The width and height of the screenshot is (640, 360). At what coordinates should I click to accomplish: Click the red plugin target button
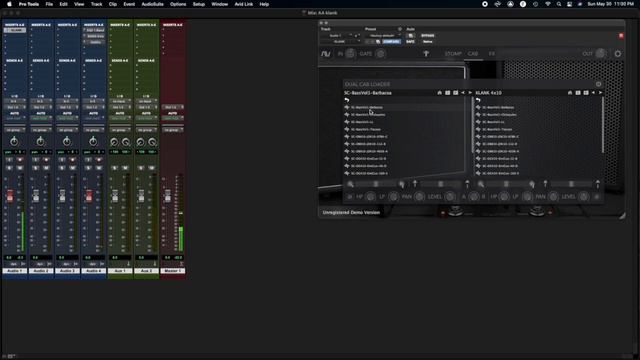tap(621, 36)
